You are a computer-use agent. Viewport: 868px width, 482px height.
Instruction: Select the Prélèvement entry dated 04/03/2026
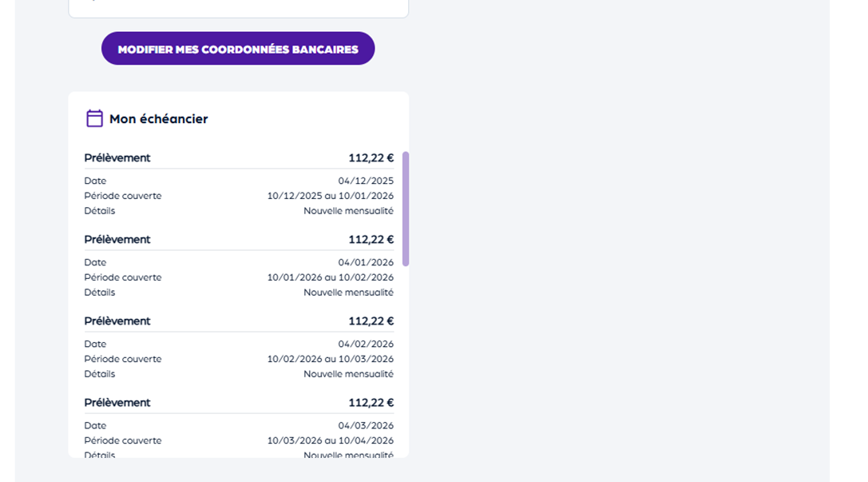coord(117,403)
